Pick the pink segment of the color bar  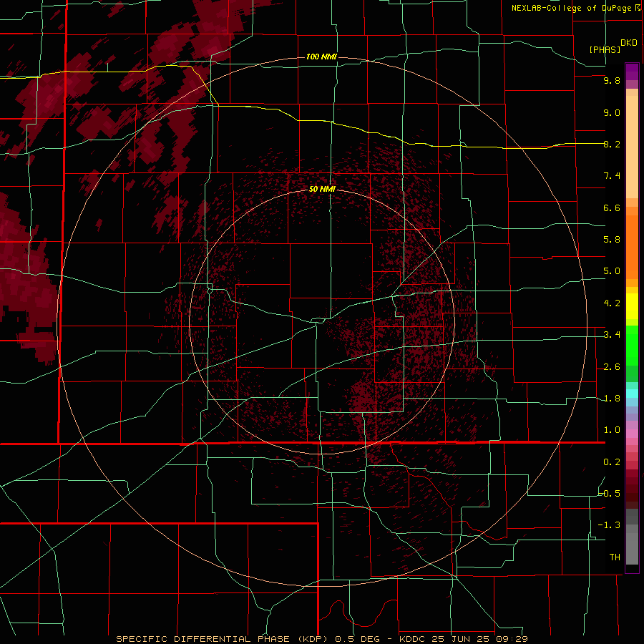pos(632,434)
